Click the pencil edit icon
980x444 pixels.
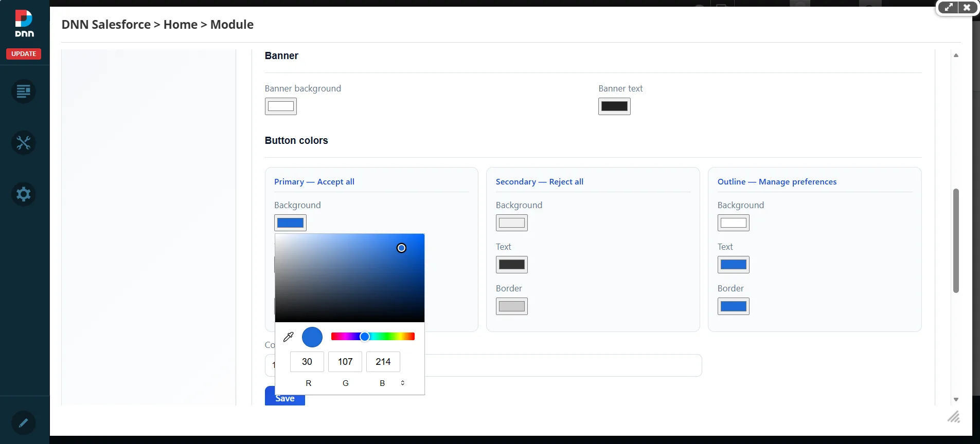[x=24, y=423]
